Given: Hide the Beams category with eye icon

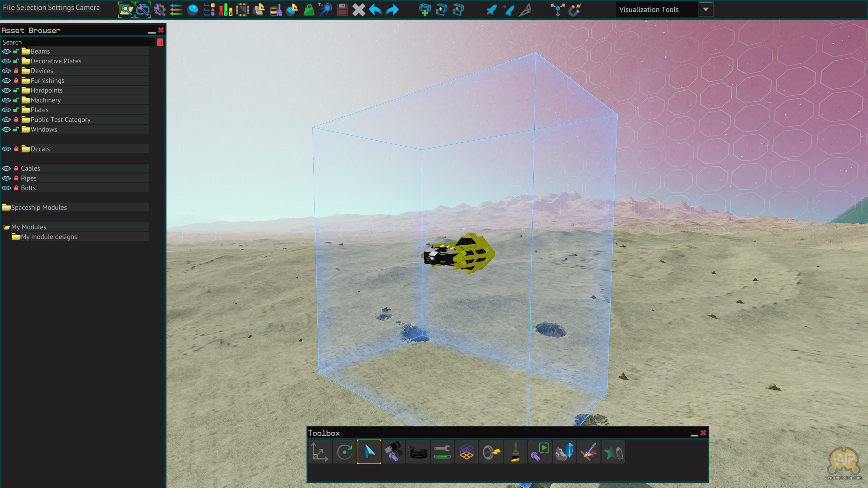Looking at the screenshot, I should 6,52.
